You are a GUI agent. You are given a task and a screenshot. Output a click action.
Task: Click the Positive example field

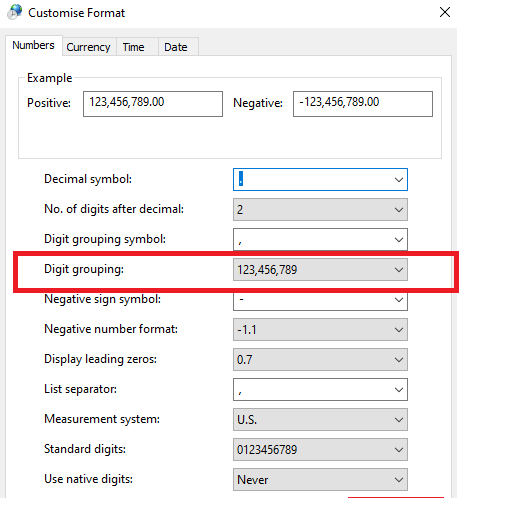[x=153, y=104]
